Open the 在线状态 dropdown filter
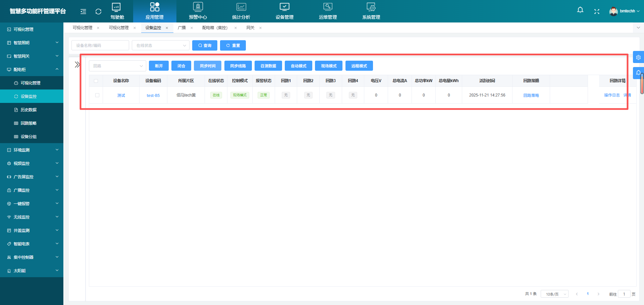644x305 pixels. [x=161, y=46]
